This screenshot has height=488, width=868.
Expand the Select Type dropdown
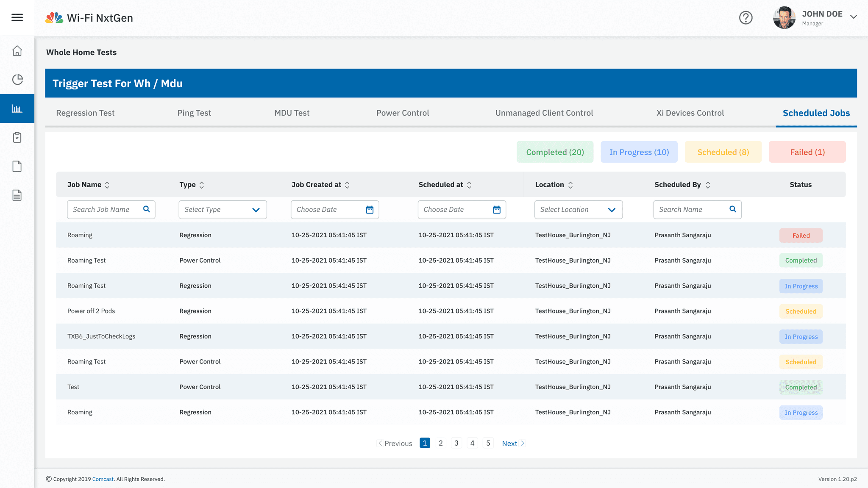click(x=223, y=210)
